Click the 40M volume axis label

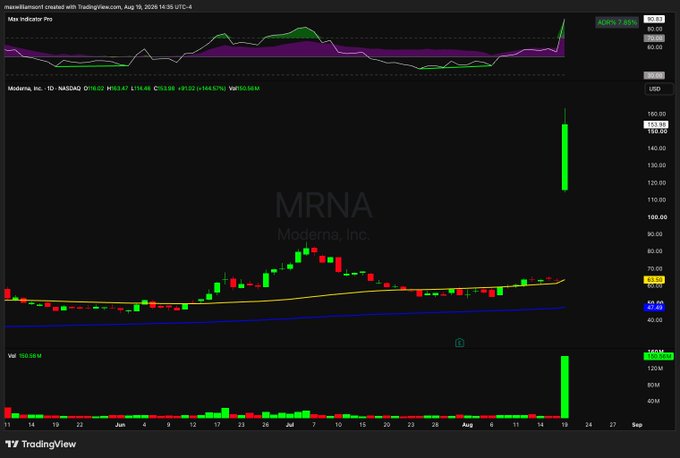tap(653, 401)
